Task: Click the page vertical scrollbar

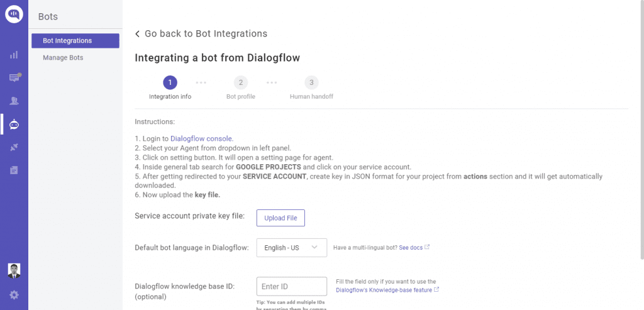Action: coord(641,130)
